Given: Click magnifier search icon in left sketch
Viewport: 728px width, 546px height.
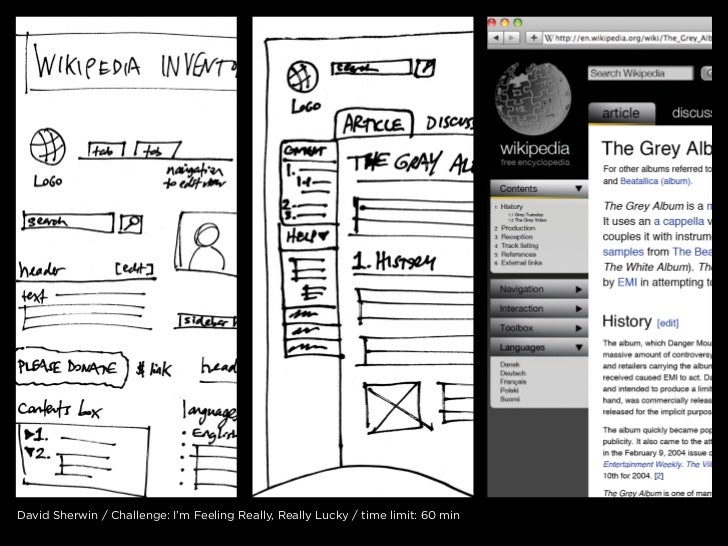Looking at the screenshot, I should [131, 224].
